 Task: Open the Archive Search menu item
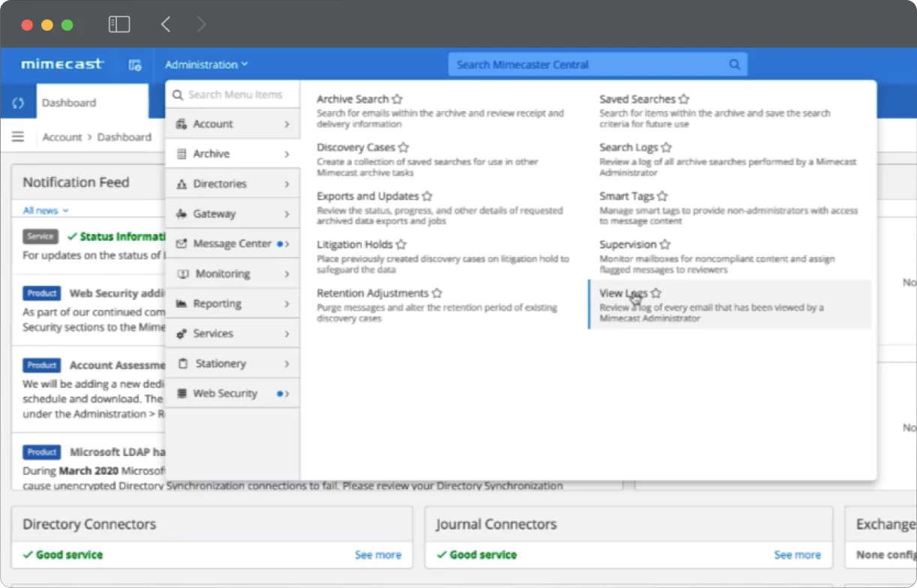[x=353, y=99]
